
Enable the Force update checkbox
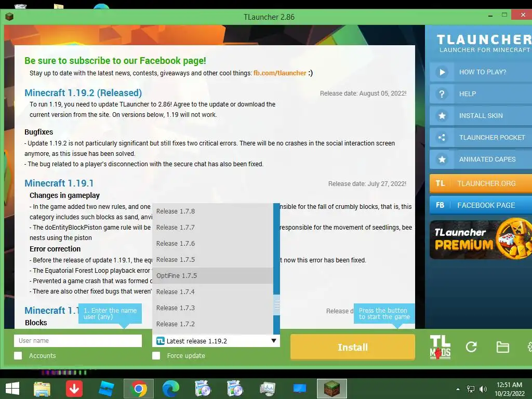(156, 355)
